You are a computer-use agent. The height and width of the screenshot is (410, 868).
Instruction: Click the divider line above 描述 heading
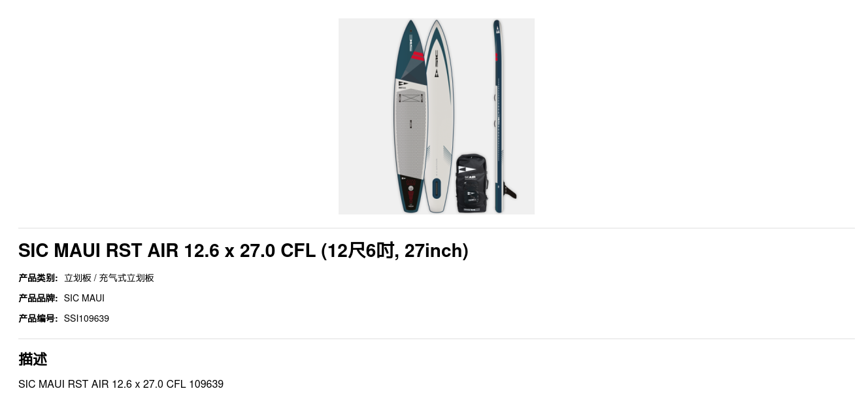tap(437, 339)
